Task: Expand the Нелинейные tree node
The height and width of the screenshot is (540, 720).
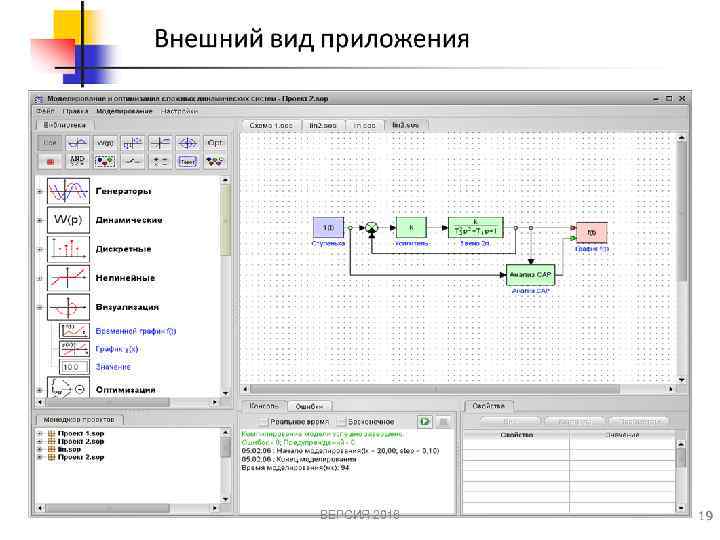Action: pos(40,278)
